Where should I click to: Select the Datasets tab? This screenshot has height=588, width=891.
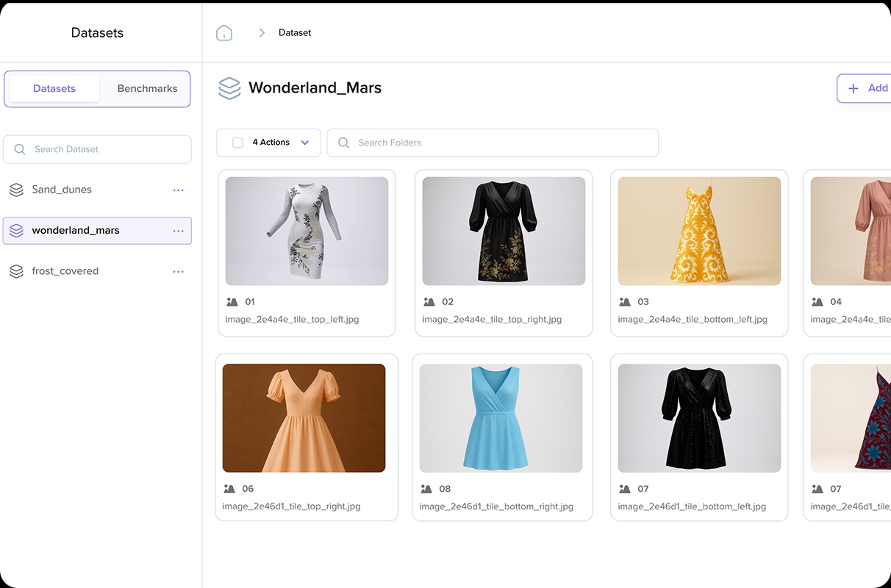pos(54,89)
